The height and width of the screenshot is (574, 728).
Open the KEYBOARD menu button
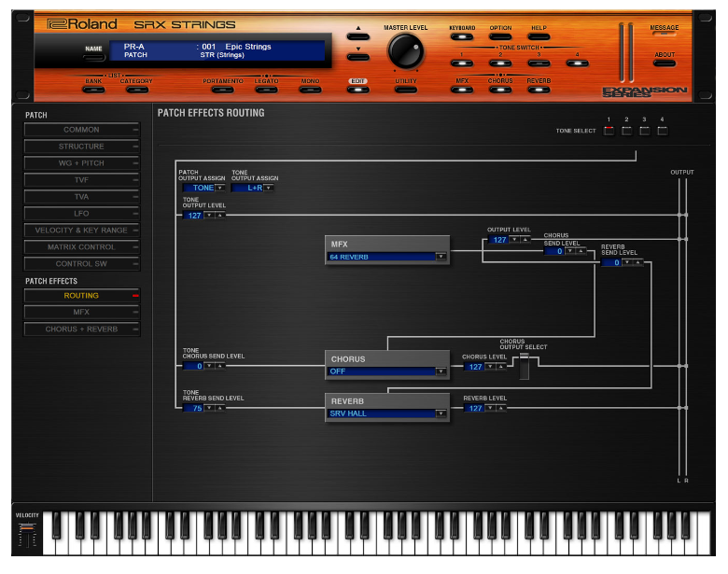coord(462,36)
